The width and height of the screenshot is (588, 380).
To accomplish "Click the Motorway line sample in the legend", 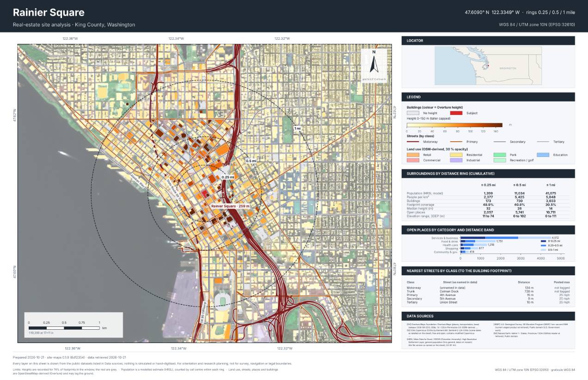I will click(x=413, y=142).
